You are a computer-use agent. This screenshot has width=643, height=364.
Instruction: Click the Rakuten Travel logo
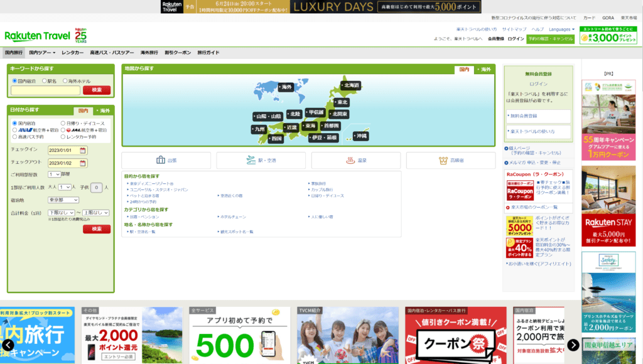pos(38,35)
